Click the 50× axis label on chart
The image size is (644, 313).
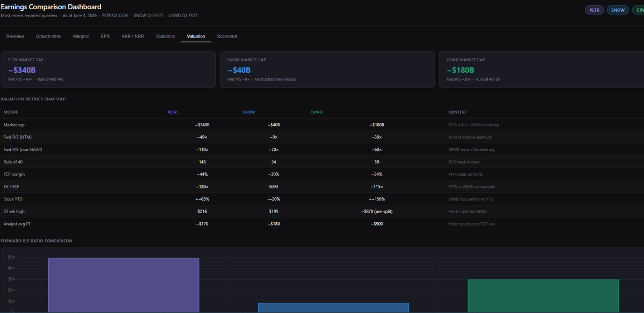pos(11,257)
